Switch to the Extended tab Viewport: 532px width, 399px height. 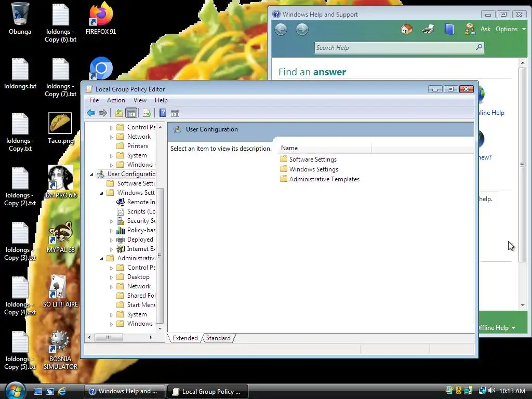(185, 338)
